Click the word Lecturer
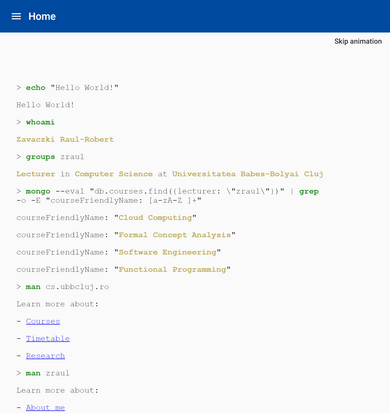Viewport: 390px width, 414px height. [36, 174]
